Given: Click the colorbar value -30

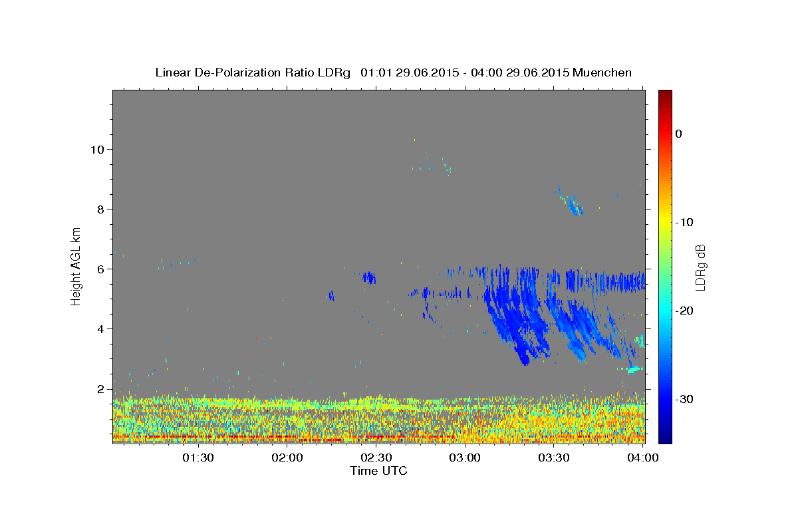Looking at the screenshot, I should coord(685,399).
